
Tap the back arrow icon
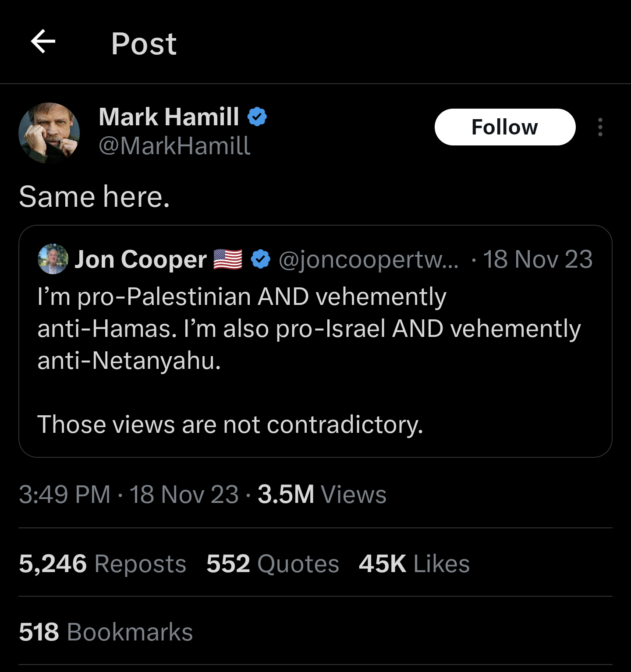(43, 42)
